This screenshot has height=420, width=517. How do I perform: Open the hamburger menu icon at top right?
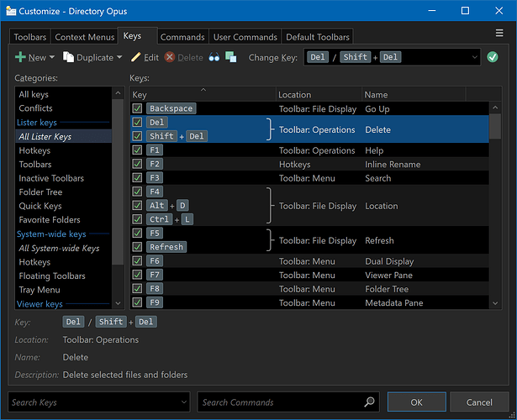[x=499, y=33]
